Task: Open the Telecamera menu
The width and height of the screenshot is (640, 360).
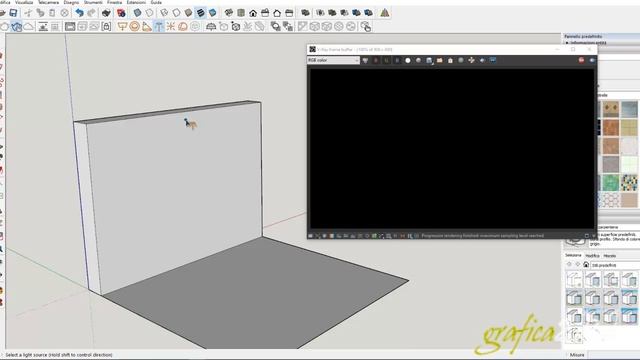Action: pyautogui.click(x=48, y=2)
